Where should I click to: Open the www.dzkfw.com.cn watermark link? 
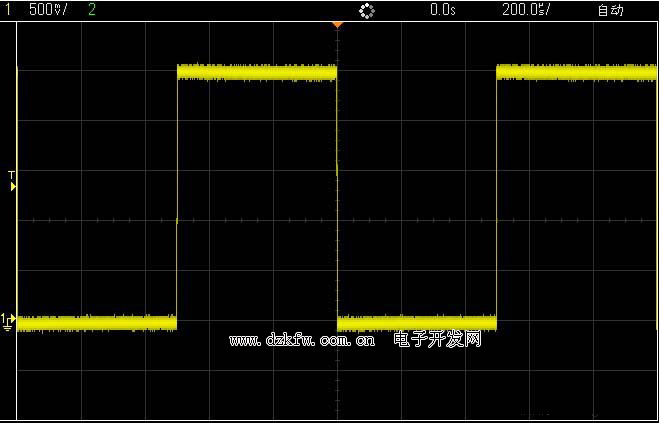click(302, 341)
